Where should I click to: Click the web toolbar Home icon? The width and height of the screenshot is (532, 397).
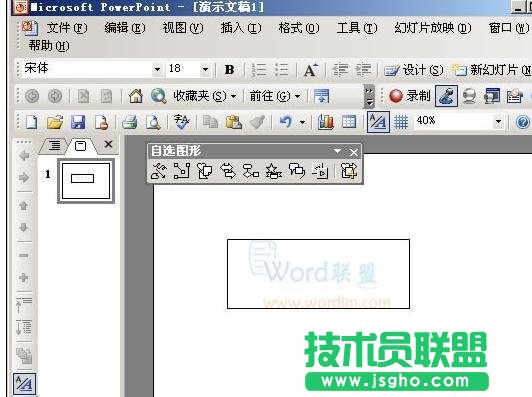[x=136, y=96]
